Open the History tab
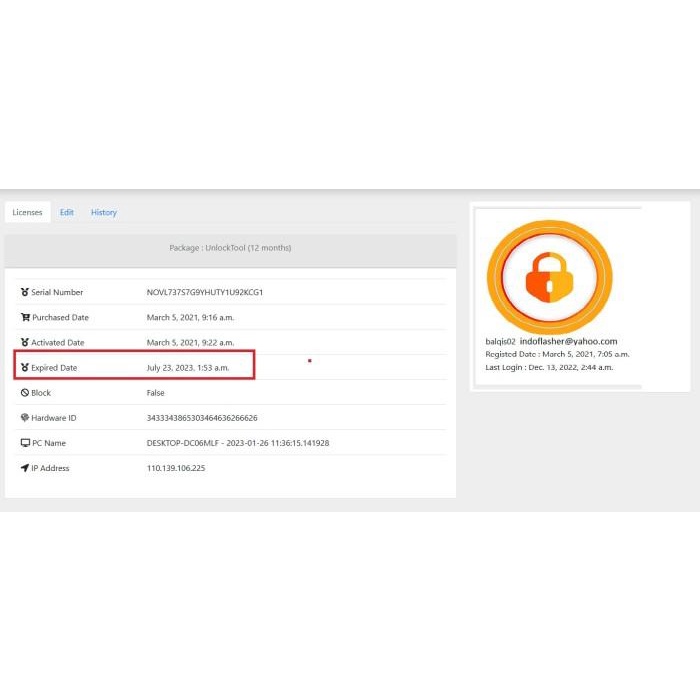The height and width of the screenshot is (700, 700). click(104, 212)
